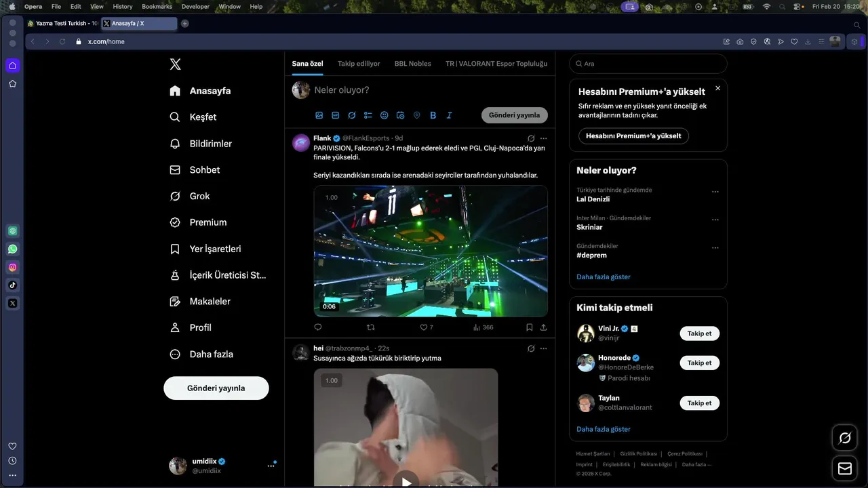Follow Vini Jr.
The image size is (868, 488).
coord(700,333)
